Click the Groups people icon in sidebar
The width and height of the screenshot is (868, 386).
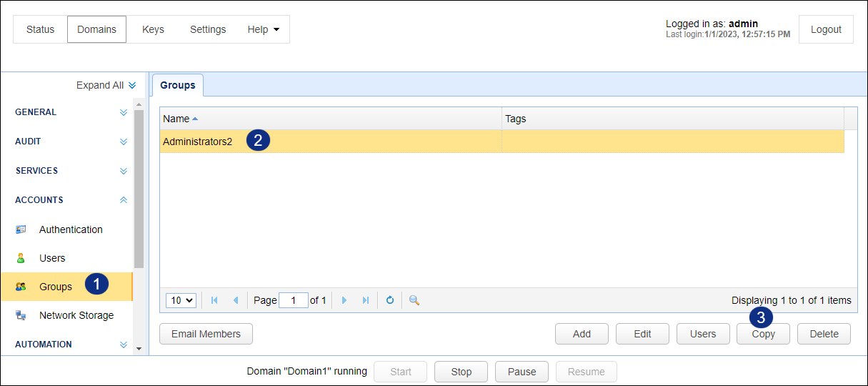coord(21,287)
